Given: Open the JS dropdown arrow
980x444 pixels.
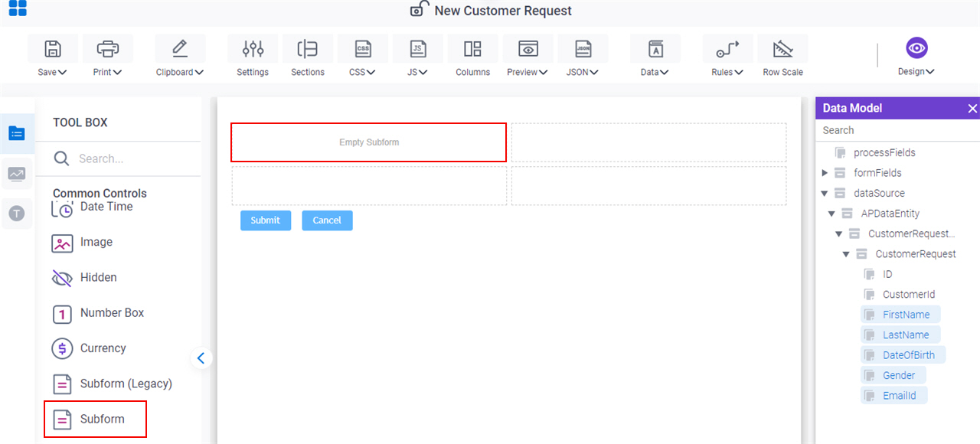Looking at the screenshot, I should coord(423,72).
